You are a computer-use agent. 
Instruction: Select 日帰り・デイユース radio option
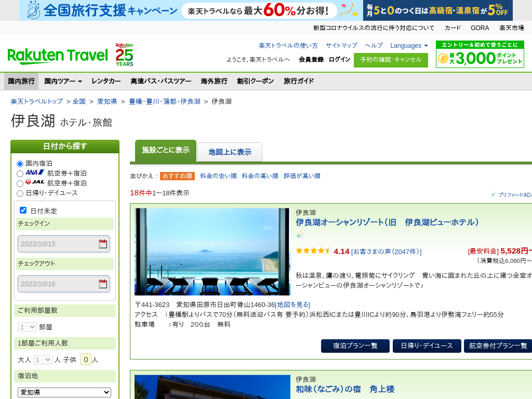tap(20, 193)
